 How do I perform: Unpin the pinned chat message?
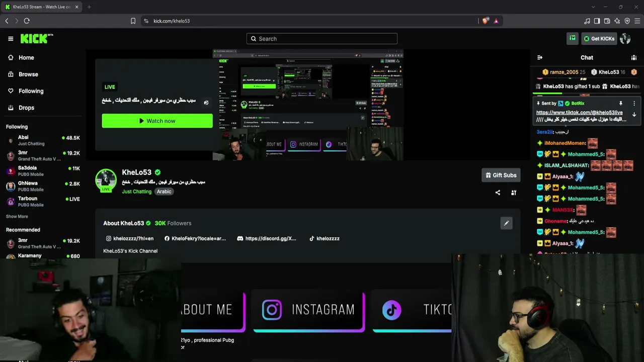click(620, 104)
